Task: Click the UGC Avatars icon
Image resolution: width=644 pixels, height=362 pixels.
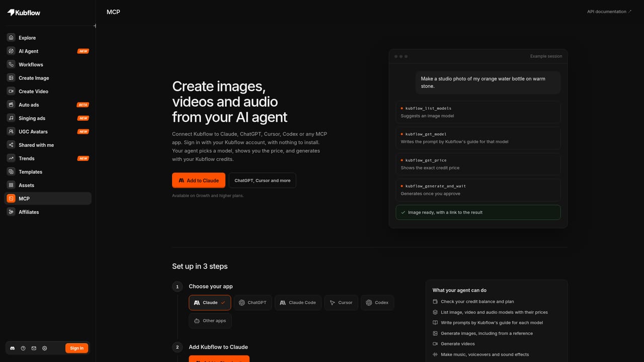Action: click(x=11, y=131)
